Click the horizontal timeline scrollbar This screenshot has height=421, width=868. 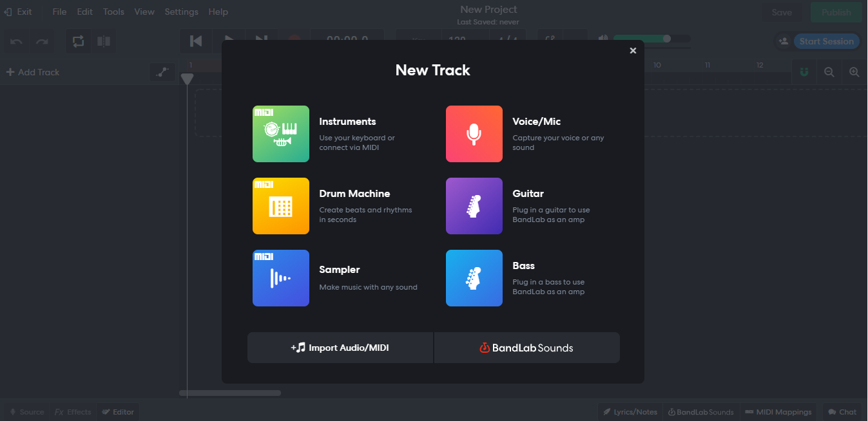click(x=230, y=393)
